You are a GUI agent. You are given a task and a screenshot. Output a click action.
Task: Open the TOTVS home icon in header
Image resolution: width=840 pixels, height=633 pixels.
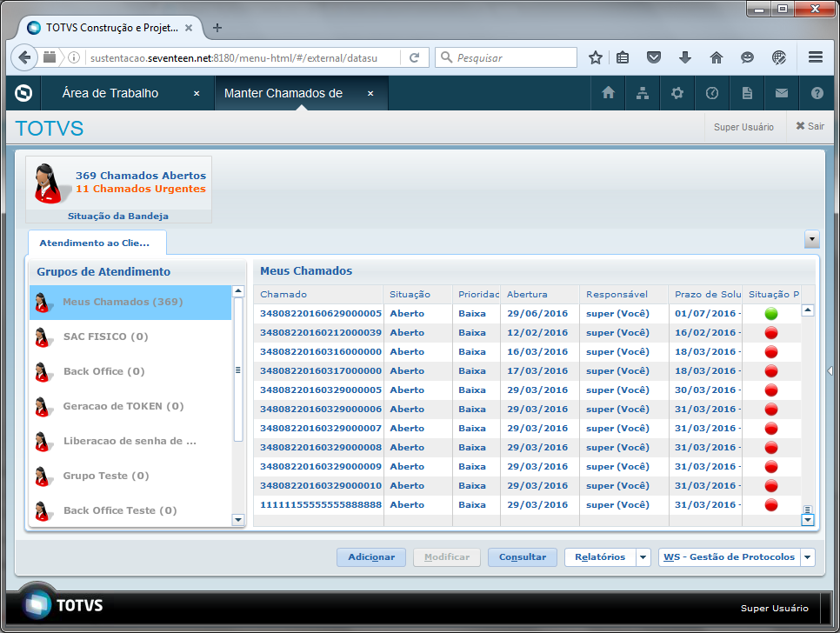click(608, 93)
